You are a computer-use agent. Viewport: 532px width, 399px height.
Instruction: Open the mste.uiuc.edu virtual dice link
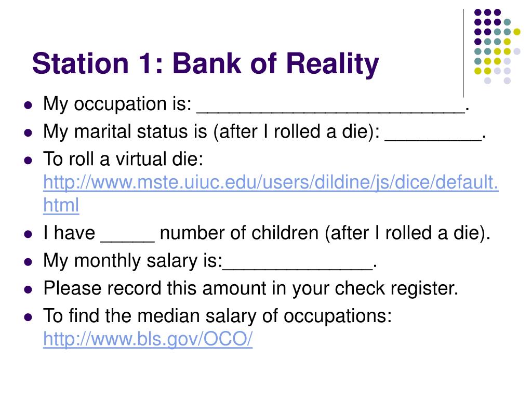click(x=271, y=182)
